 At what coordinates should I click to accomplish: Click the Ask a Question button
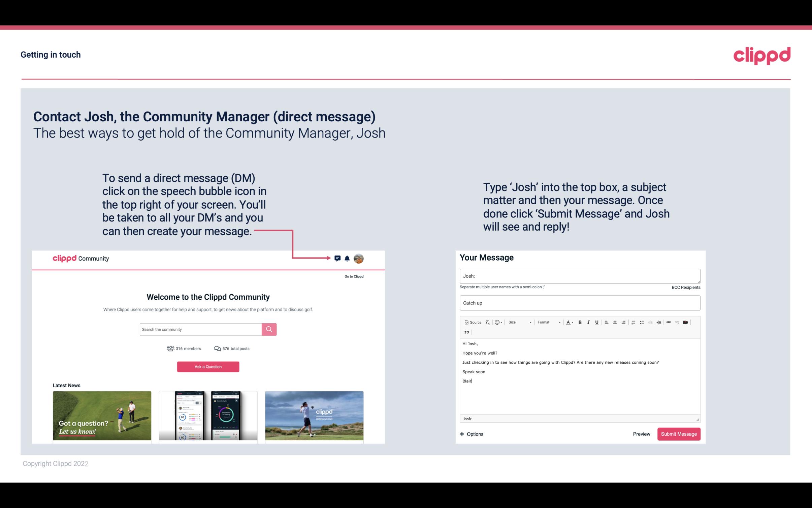(208, 366)
